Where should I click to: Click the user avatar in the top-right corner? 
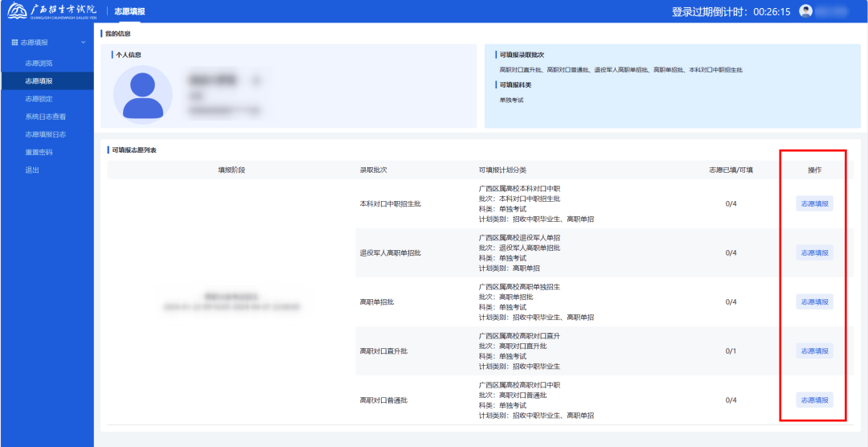point(806,11)
